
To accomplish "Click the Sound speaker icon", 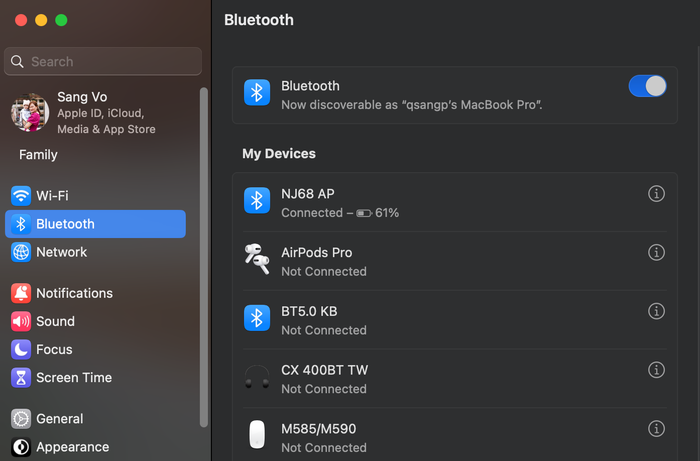I will [x=21, y=321].
